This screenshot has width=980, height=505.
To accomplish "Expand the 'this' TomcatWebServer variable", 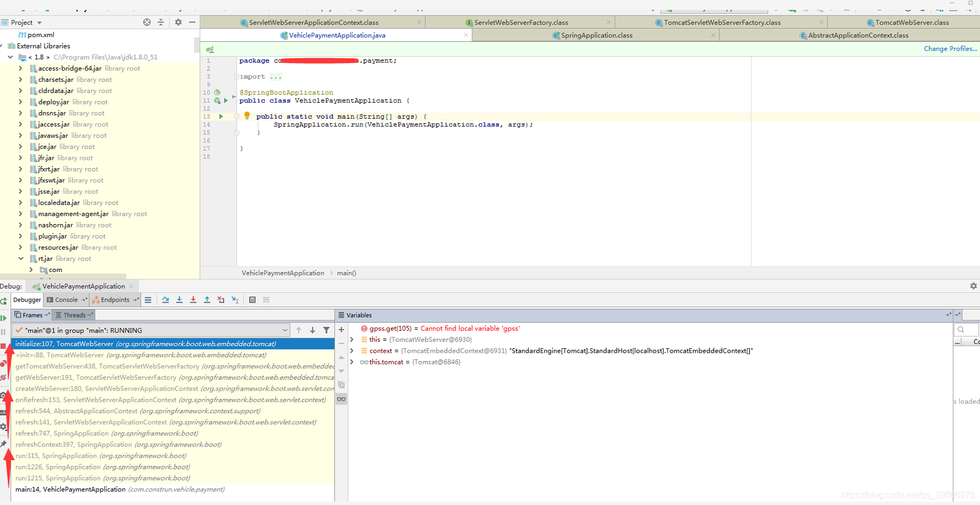I will (352, 340).
